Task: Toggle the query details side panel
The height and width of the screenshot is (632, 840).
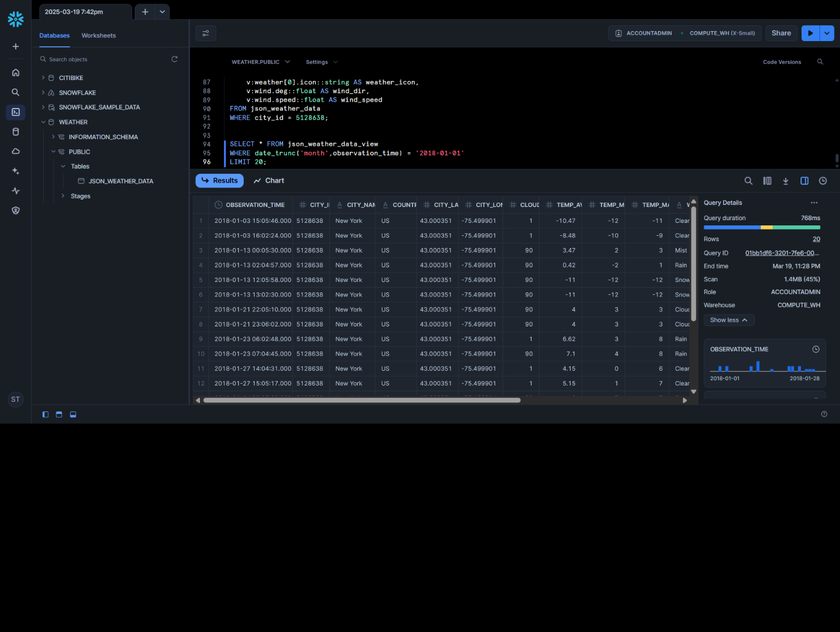Action: (804, 181)
